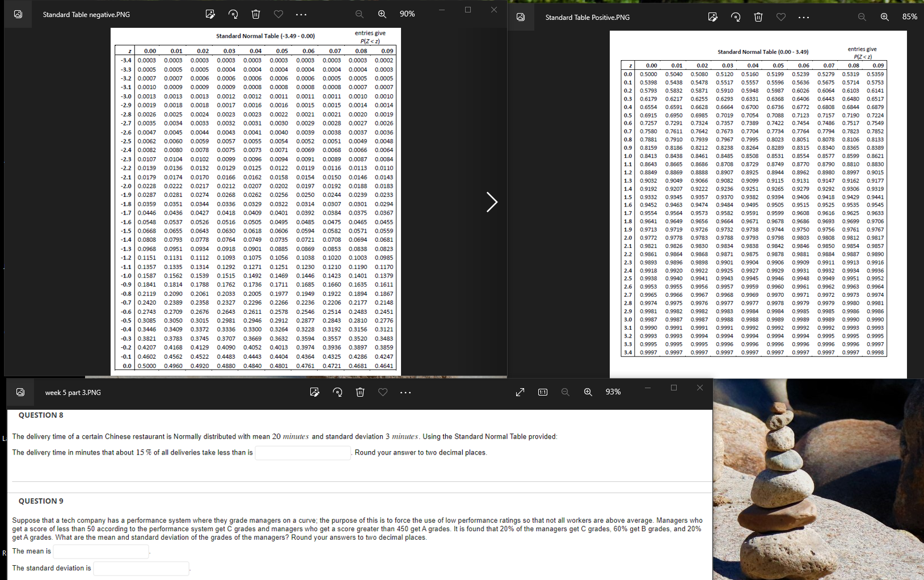Rotate the Standard Table negative image
The height and width of the screenshot is (580, 924).
point(233,14)
